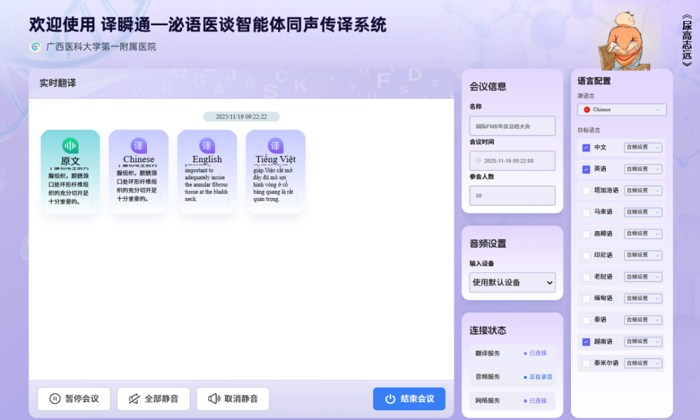Viewport: 700px width, 420px height.
Task: Mute all with 全部静音 button
Action: [x=153, y=399]
